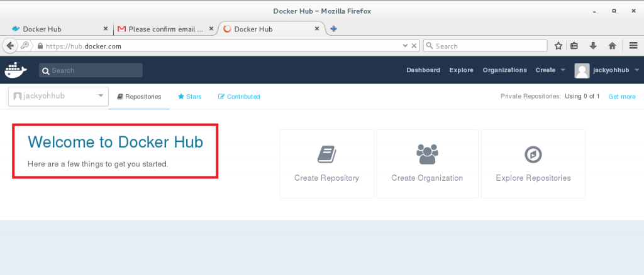Click the Firefox back arrow button
Image resolution: width=644 pixels, height=275 pixels.
10,46
